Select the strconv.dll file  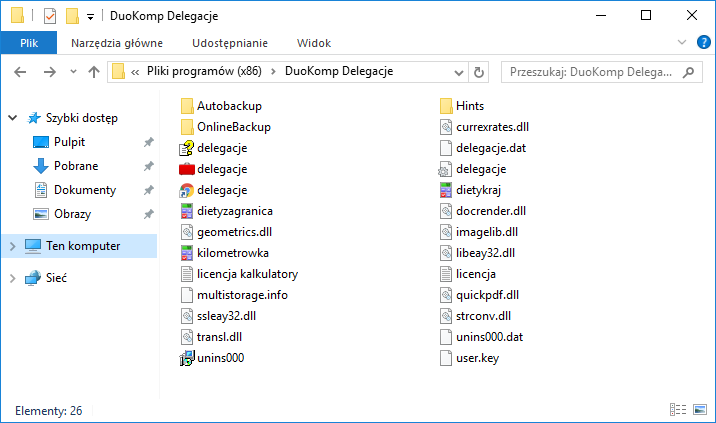pyautogui.click(x=475, y=316)
